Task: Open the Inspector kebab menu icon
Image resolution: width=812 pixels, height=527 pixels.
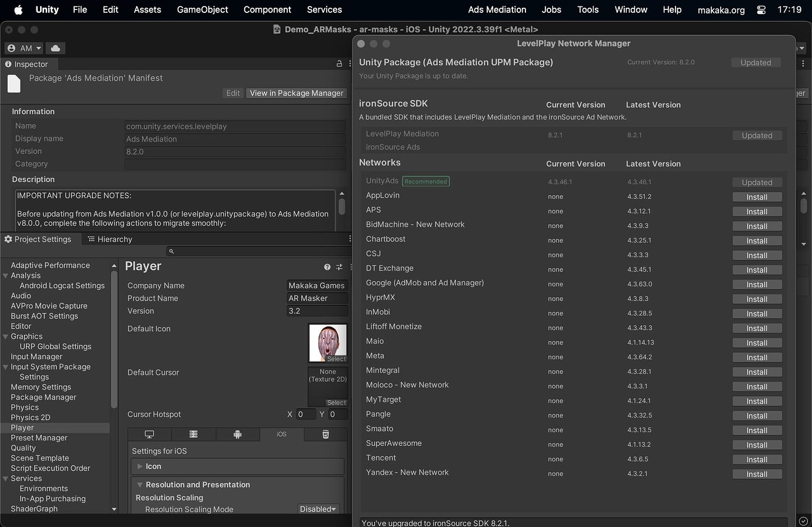Action: coord(350,64)
